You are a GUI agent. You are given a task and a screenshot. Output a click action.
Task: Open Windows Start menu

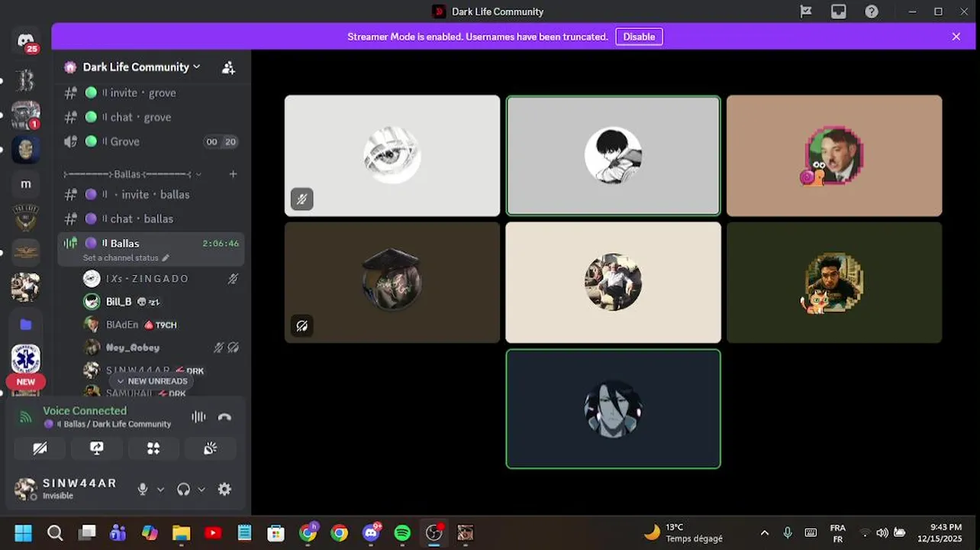(24, 532)
